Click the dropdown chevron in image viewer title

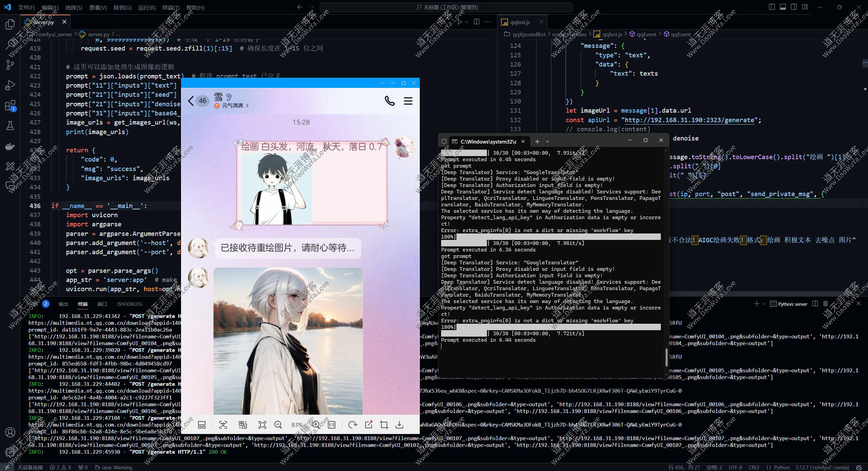[x=382, y=83]
